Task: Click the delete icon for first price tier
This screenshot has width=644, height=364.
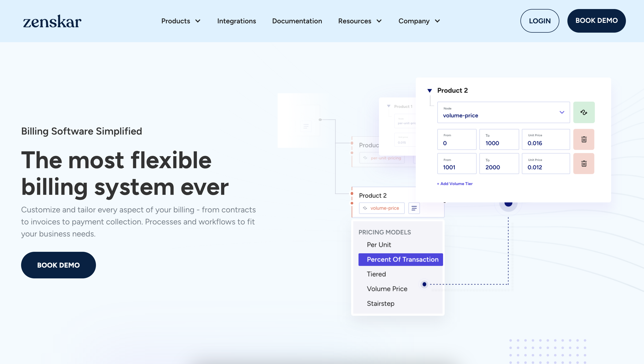Action: click(584, 139)
